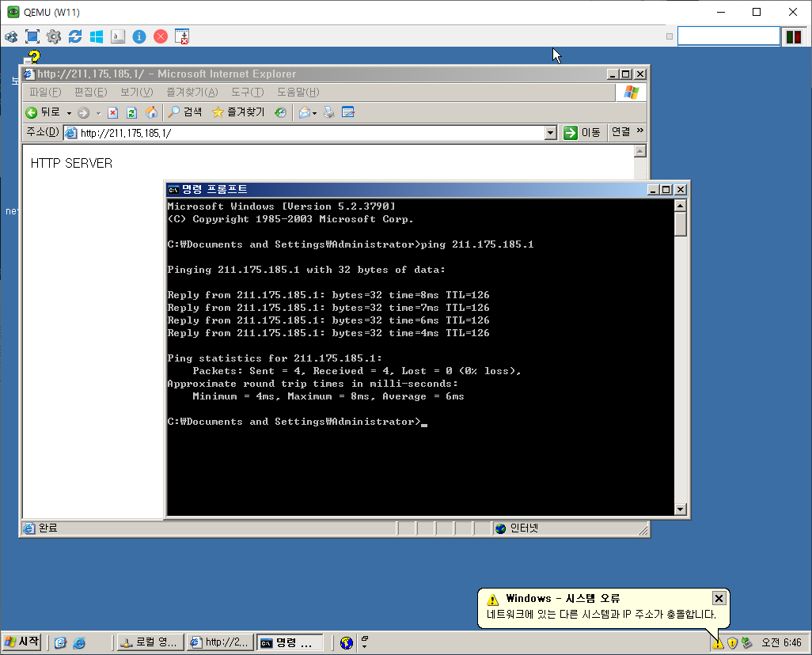Click the 이동 go button in IE
812x655 pixels.
tap(582, 133)
